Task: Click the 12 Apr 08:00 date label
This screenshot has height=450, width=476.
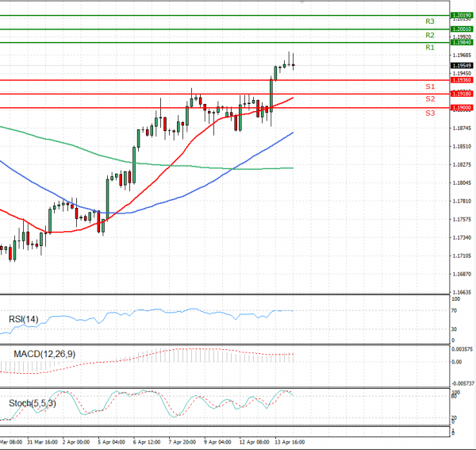Action: click(x=254, y=442)
